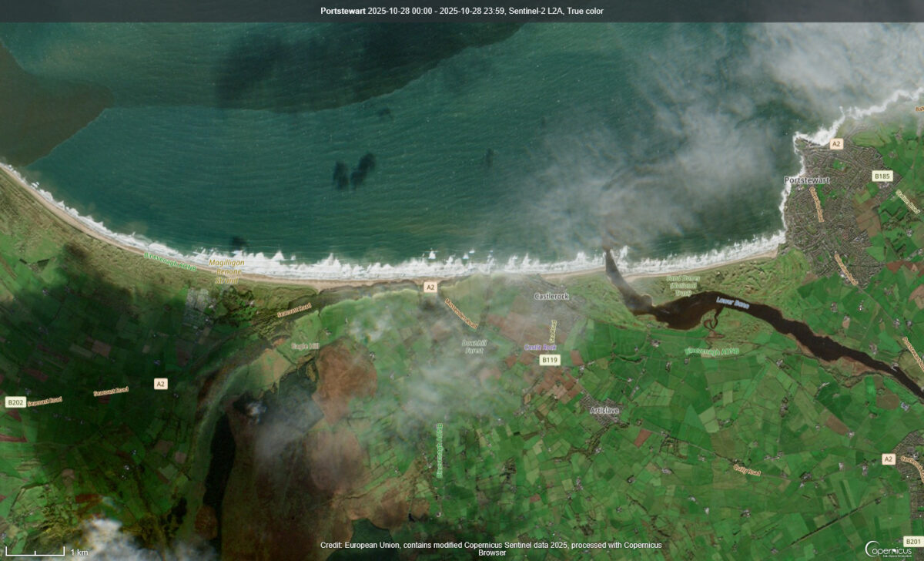Select the A2 shield on the right edge
The image size is (924, 561).
tap(887, 458)
